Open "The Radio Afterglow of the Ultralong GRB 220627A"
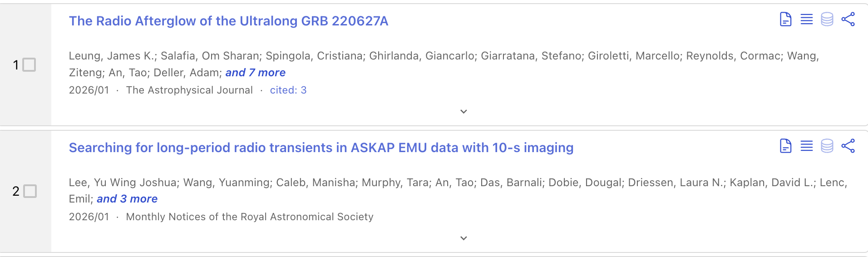This screenshot has height=257, width=868. pyautogui.click(x=228, y=21)
